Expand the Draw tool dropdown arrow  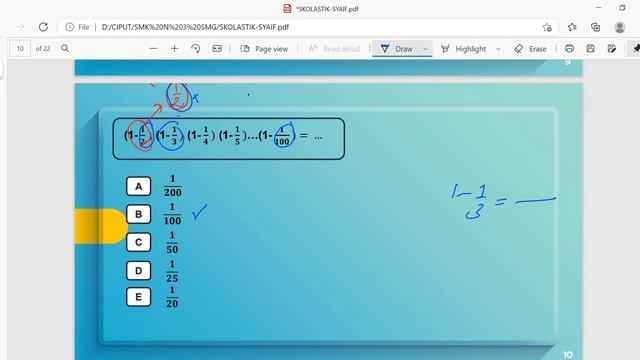[425, 49]
